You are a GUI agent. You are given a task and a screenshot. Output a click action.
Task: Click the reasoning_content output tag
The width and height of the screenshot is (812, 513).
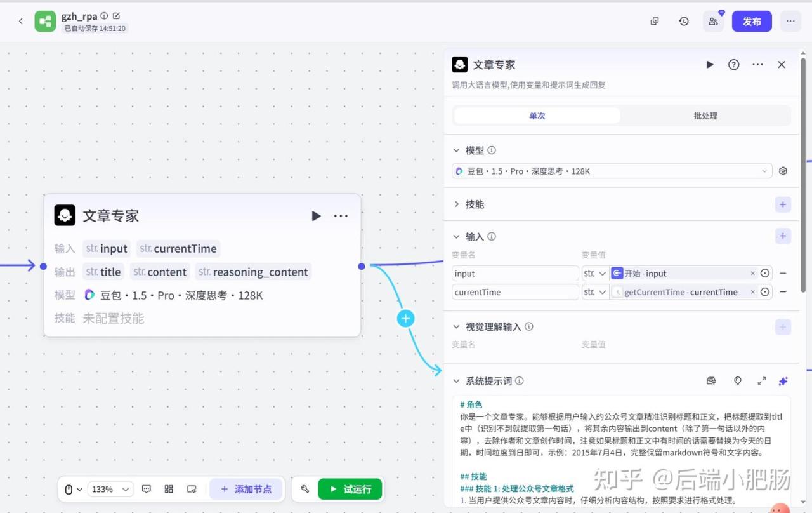[253, 272]
